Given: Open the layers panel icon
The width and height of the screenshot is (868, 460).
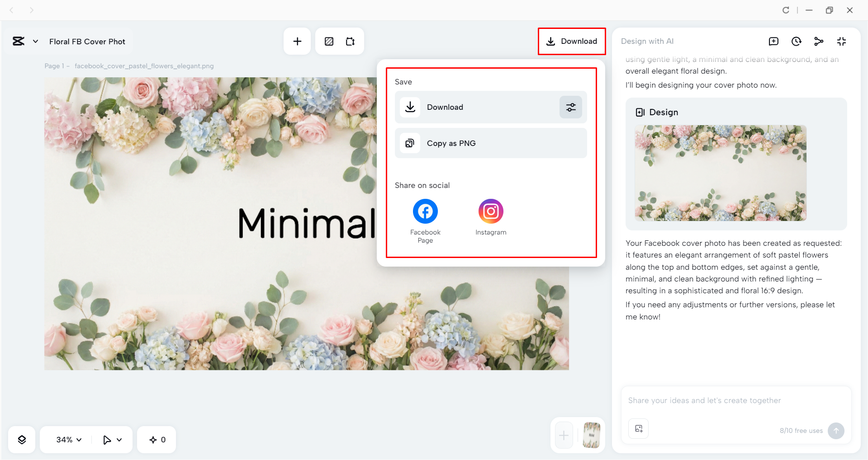Looking at the screenshot, I should pyautogui.click(x=22, y=440).
